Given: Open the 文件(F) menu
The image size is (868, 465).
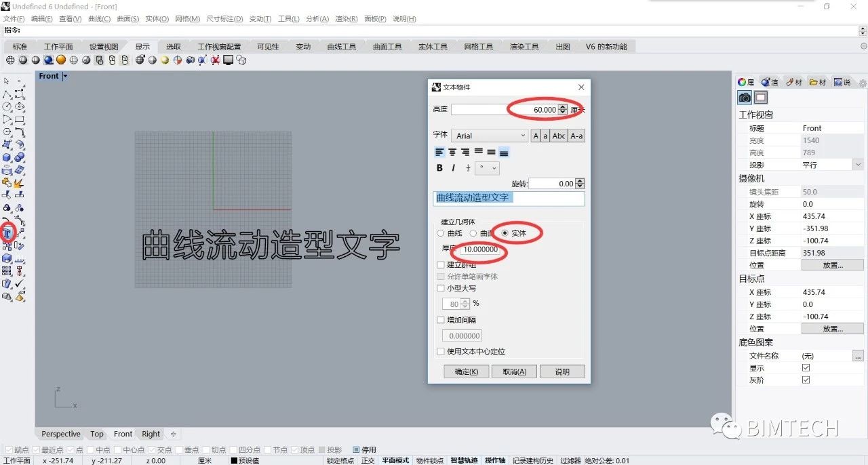Looking at the screenshot, I should pos(14,19).
